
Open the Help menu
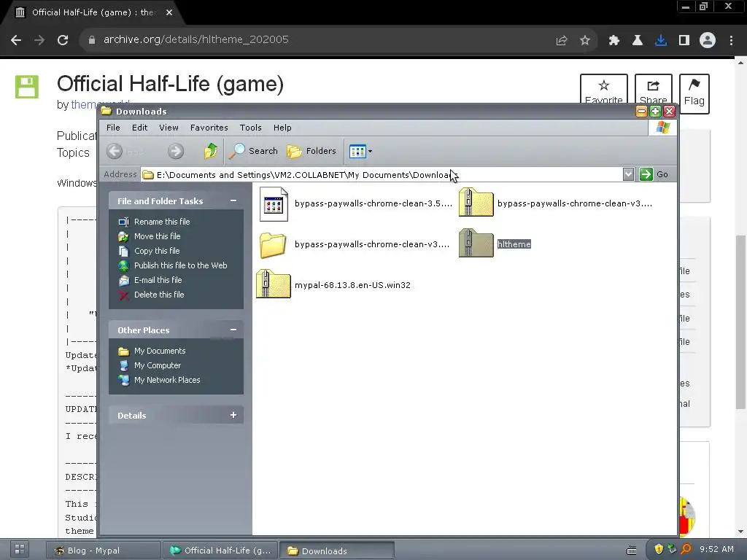[x=282, y=128]
